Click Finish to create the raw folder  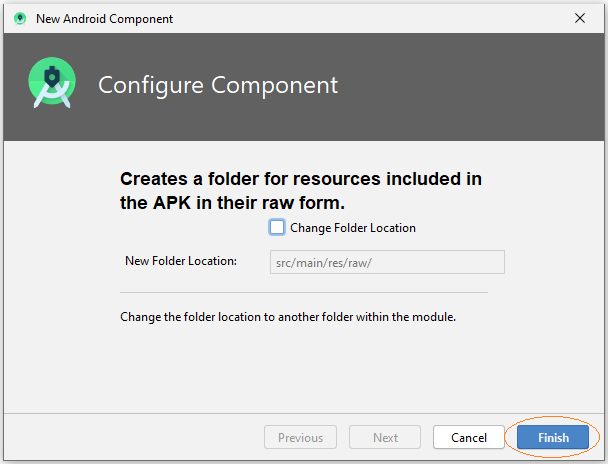point(553,437)
